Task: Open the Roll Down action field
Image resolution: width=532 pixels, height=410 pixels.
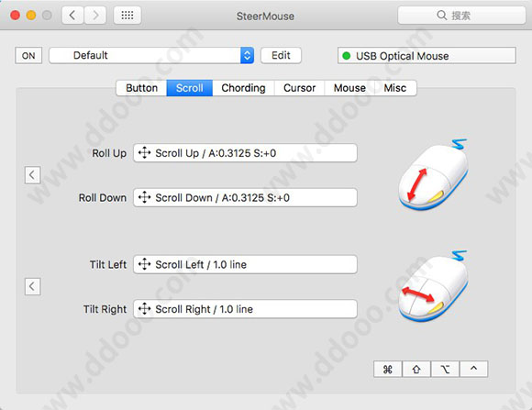Action: click(245, 197)
